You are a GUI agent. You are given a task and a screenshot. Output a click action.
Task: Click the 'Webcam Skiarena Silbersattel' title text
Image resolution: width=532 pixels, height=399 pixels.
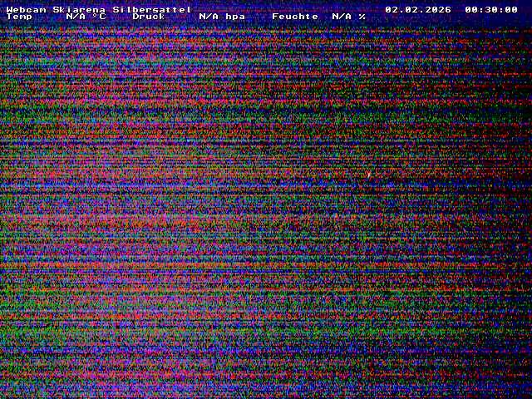pyautogui.click(x=99, y=9)
